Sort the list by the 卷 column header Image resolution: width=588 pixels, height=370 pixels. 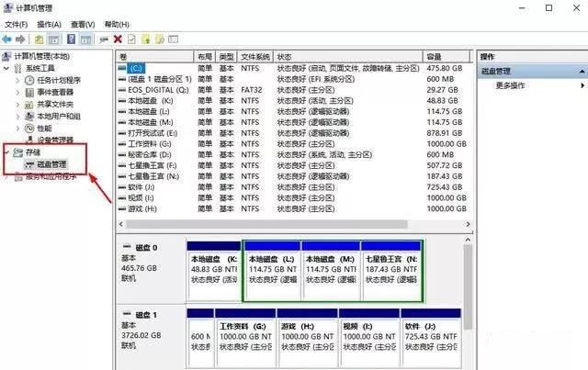[x=154, y=57]
